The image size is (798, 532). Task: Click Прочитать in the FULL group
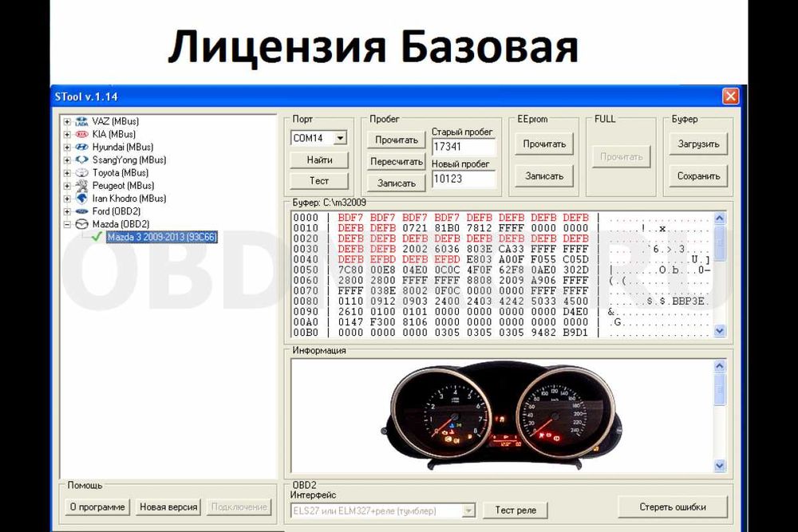click(622, 156)
